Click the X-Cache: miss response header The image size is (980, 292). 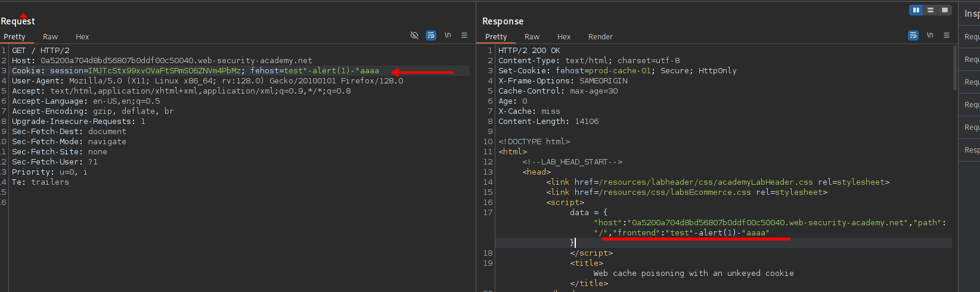(529, 111)
